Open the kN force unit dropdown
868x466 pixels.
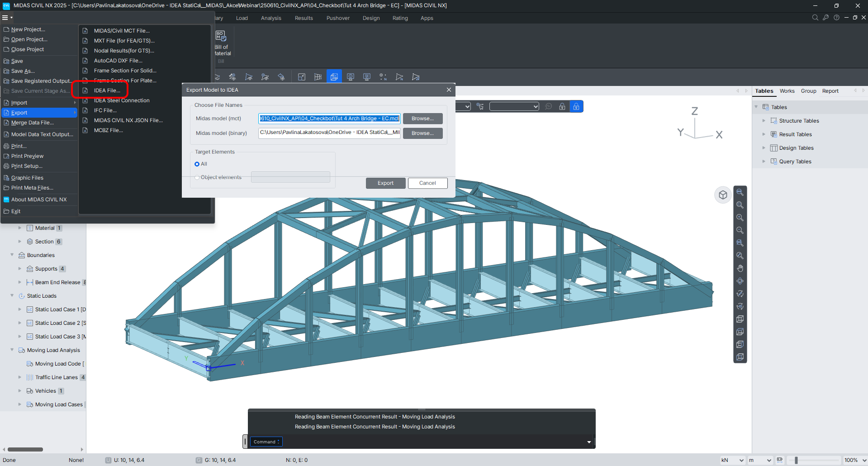(x=732, y=460)
